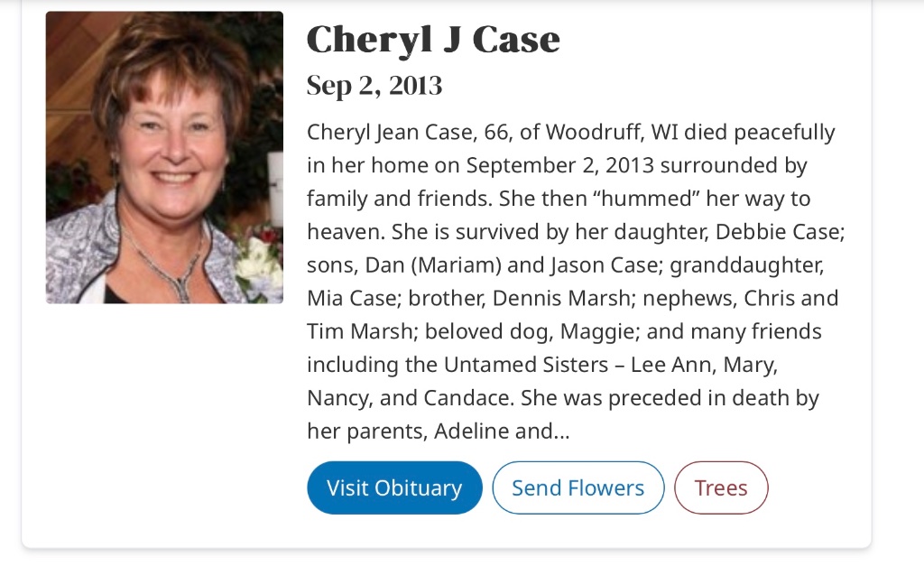Image resolution: width=924 pixels, height=566 pixels.
Task: Click the Send Flowers button
Action: click(577, 488)
